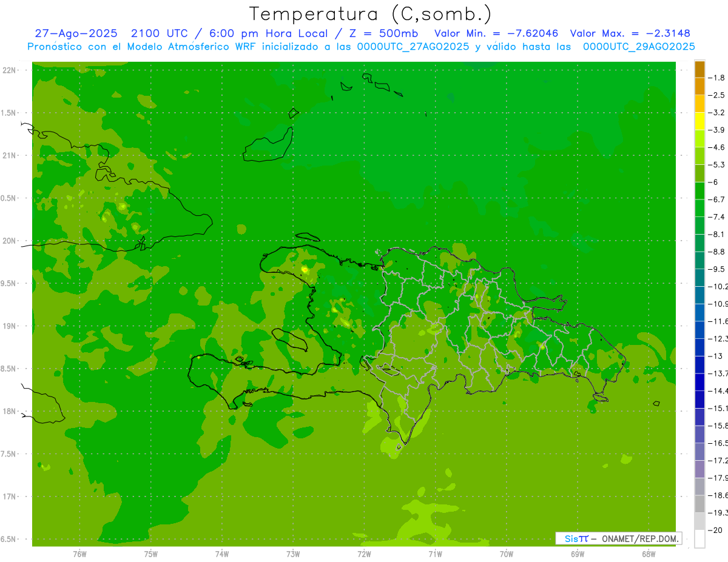
Task: Click the '-18.6' colorbar value
Action: 718,495
